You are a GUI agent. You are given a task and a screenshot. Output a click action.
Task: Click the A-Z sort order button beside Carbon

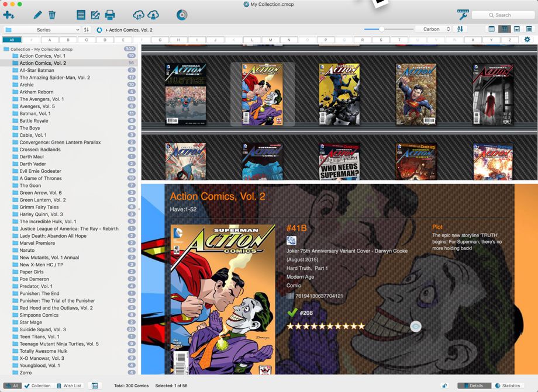[460, 29]
